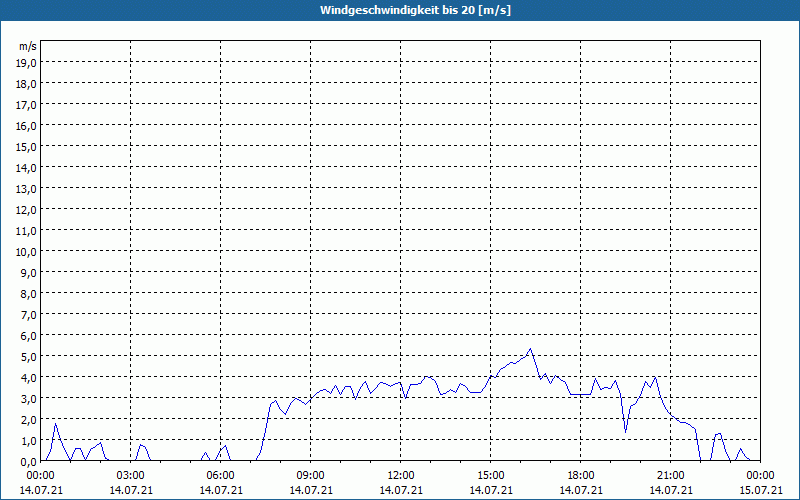Screen dimensions: 800x500
Task: Click the chart title Windgeschwindigkeit bis 20 [m/s]
Action: [415, 10]
